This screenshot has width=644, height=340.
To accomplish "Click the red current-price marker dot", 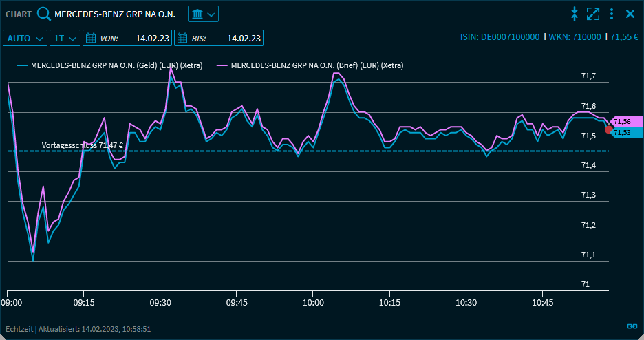I will pos(608,129).
